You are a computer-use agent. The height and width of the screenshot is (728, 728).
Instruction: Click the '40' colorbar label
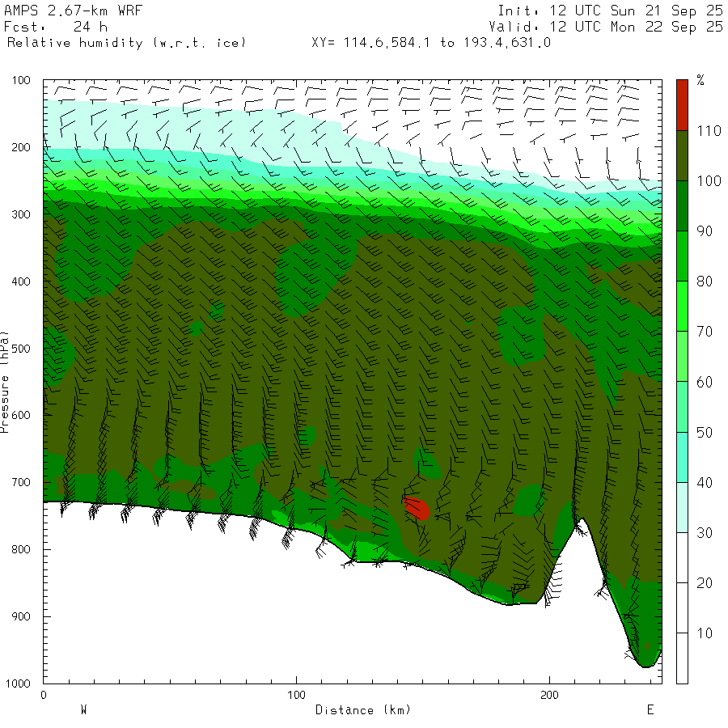coord(705,482)
